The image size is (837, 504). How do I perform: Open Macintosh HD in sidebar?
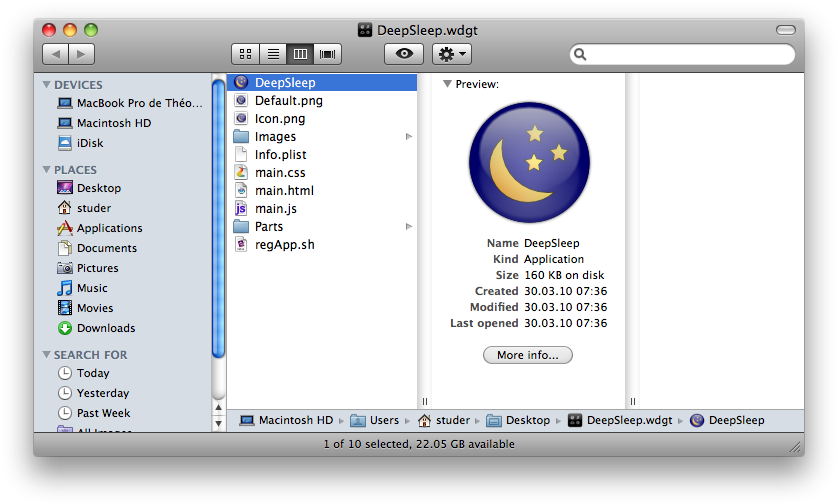pyautogui.click(x=113, y=123)
